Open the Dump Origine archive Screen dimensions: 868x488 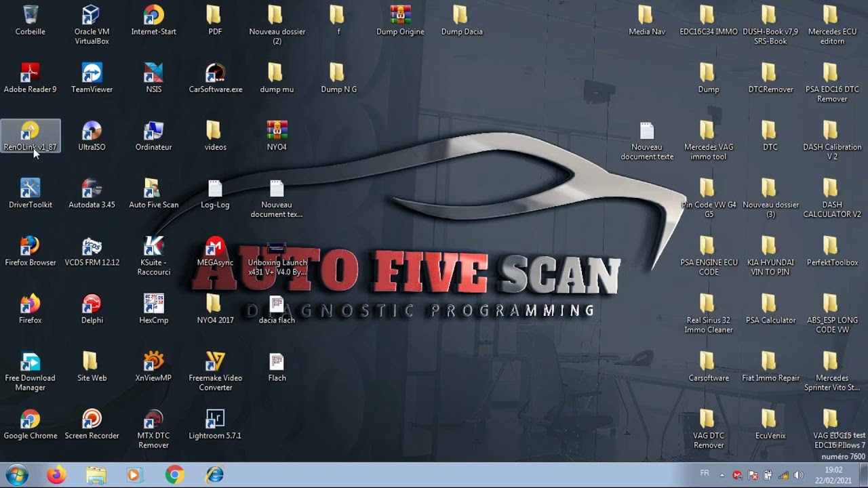400,20
